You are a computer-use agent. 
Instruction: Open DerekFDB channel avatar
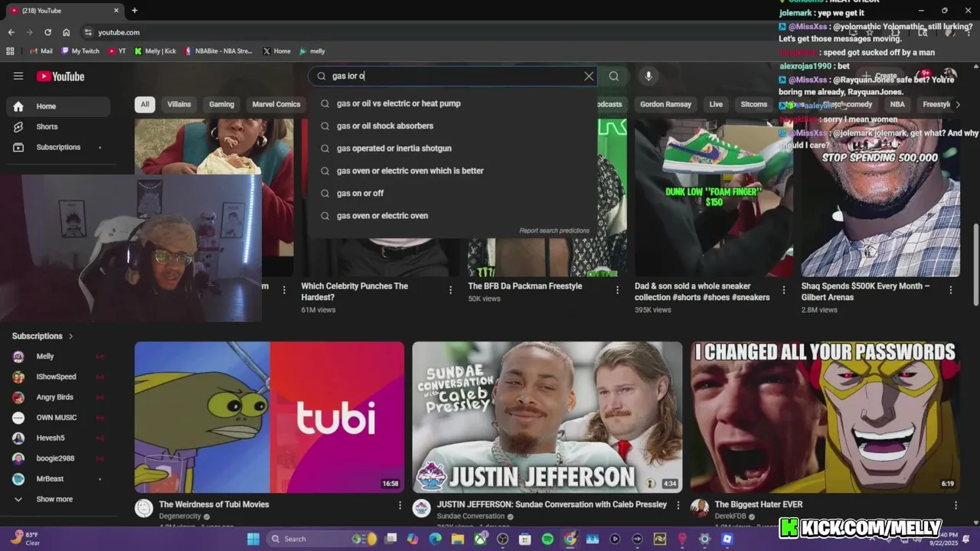[700, 509]
